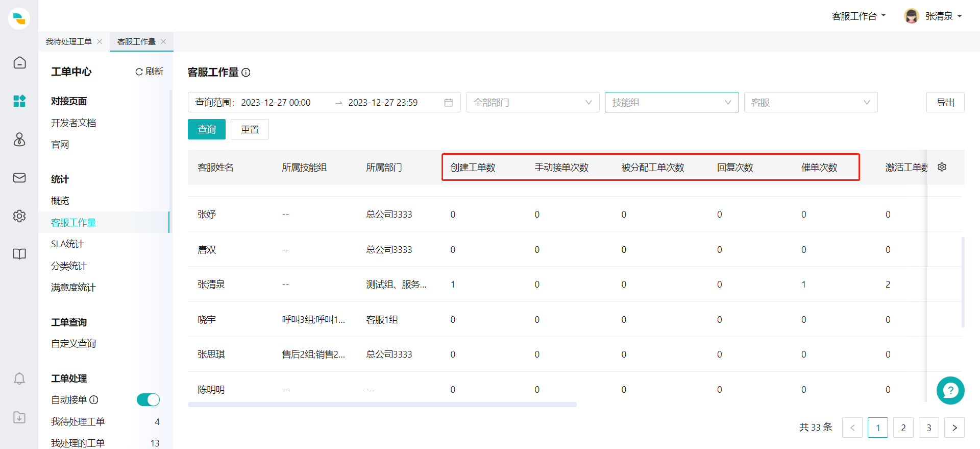Open the download box icon in sidebar
Viewport: 980px width, 449px height.
pos(19,417)
